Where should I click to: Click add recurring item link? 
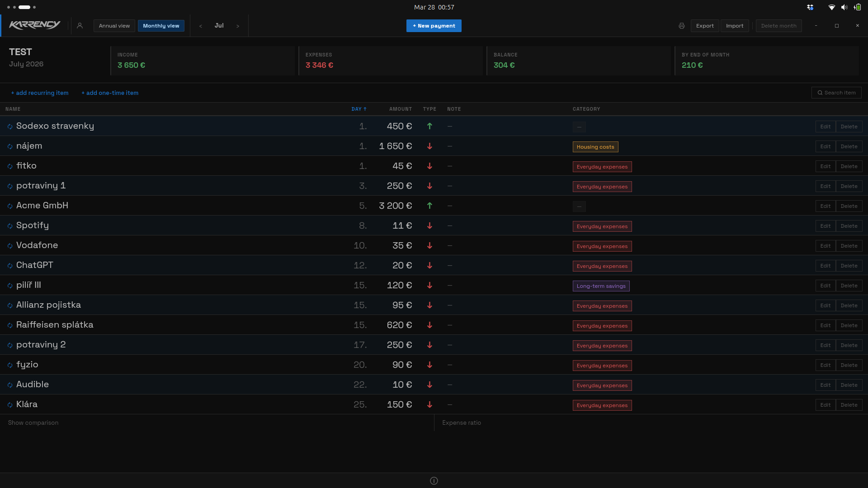pyautogui.click(x=40, y=93)
